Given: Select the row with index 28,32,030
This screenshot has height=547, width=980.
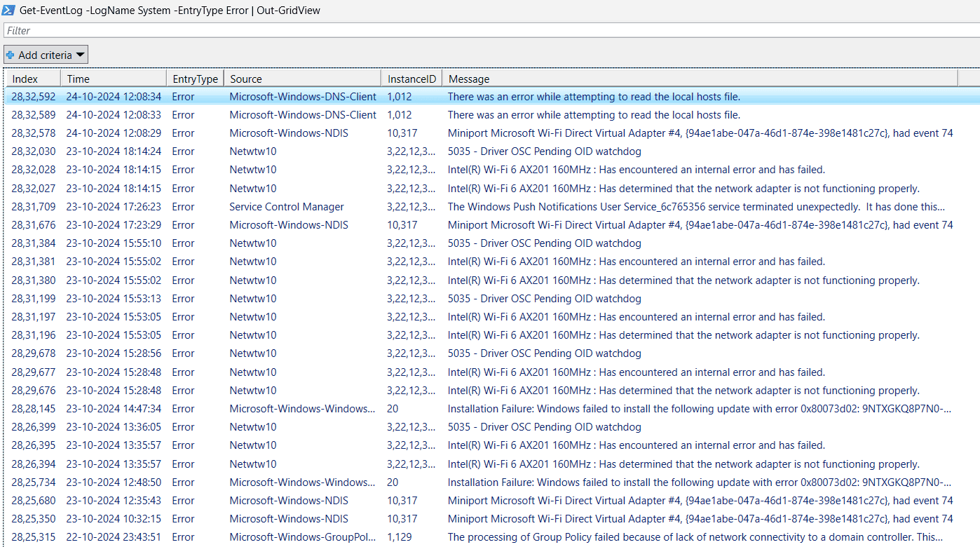Looking at the screenshot, I should [492, 151].
